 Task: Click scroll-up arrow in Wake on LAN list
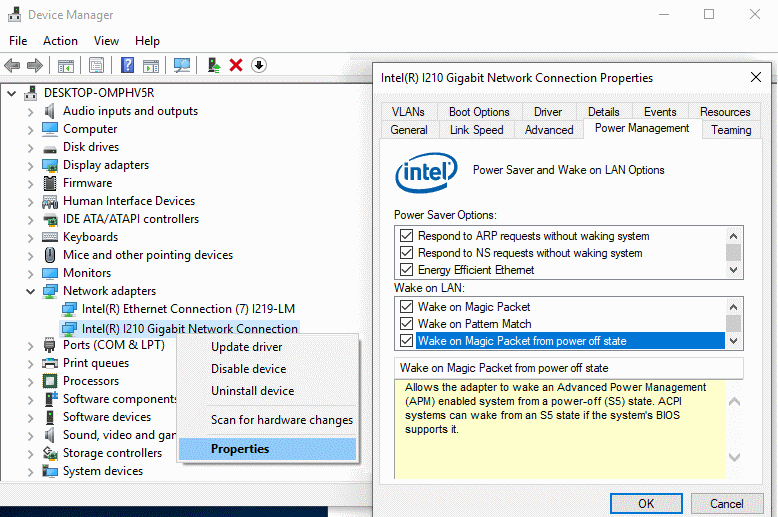[733, 307]
